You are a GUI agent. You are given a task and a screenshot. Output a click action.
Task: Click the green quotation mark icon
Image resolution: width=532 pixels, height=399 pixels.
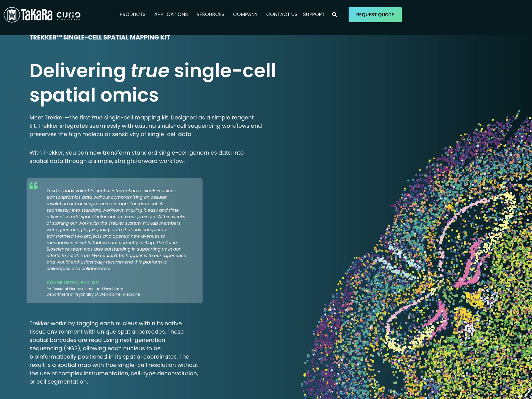pyautogui.click(x=33, y=185)
